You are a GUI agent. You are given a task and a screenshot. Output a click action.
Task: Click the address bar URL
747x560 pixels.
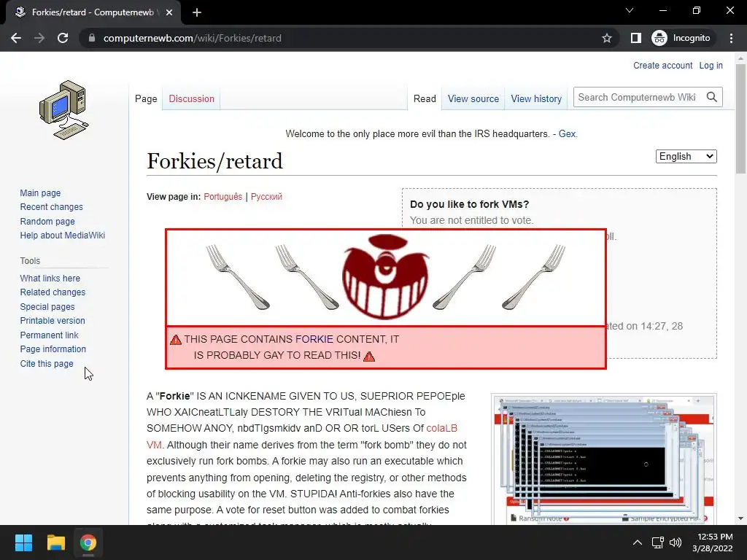pos(192,38)
